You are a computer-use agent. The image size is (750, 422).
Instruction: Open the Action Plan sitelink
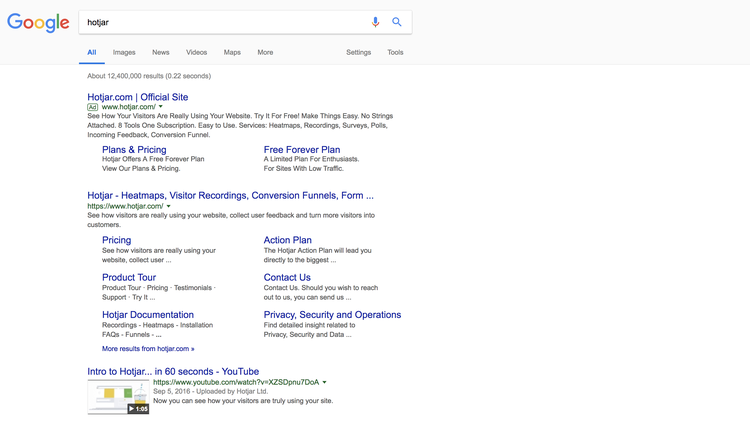pyautogui.click(x=287, y=240)
